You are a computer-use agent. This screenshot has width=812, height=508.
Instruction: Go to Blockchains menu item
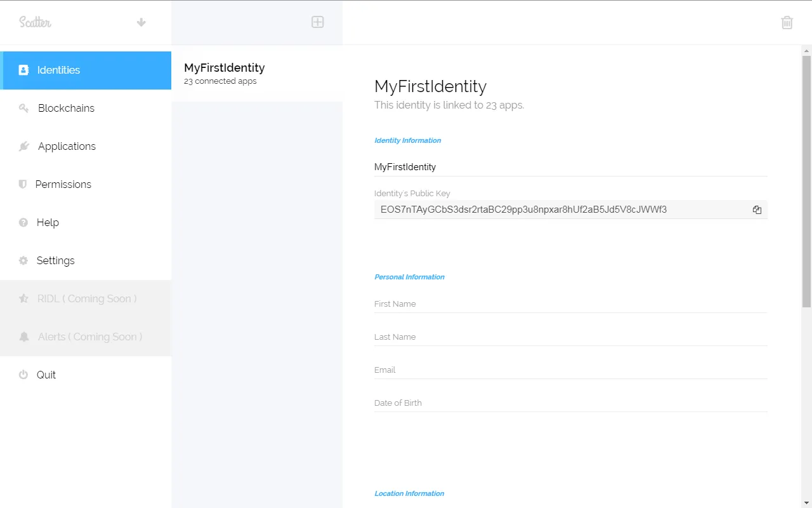pos(86,109)
